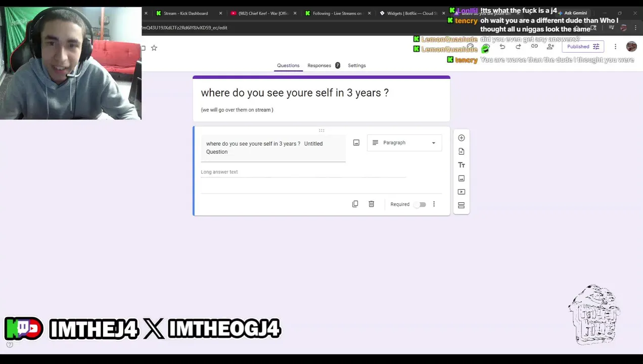
Task: Click the responses count badge 7
Action: (337, 65)
